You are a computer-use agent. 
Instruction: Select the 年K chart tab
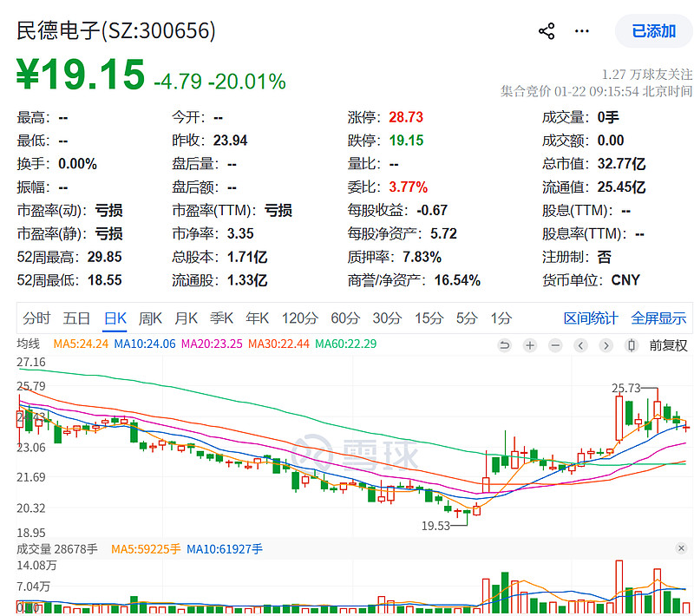257,318
